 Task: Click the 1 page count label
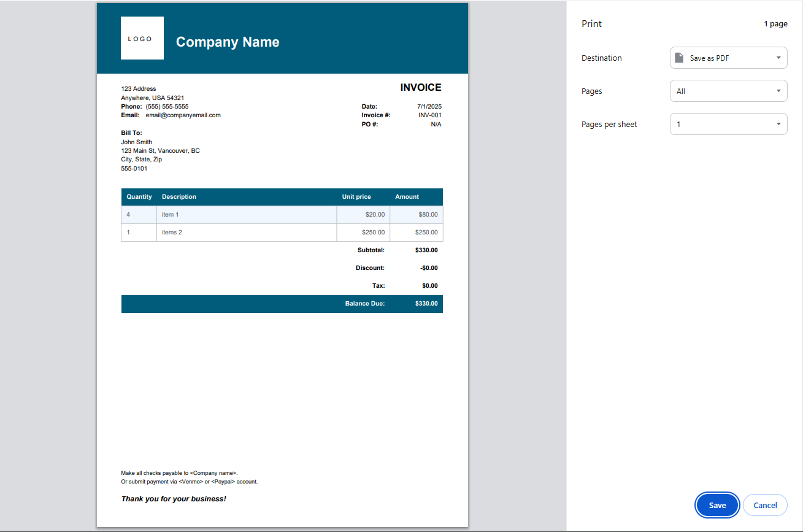click(x=775, y=24)
